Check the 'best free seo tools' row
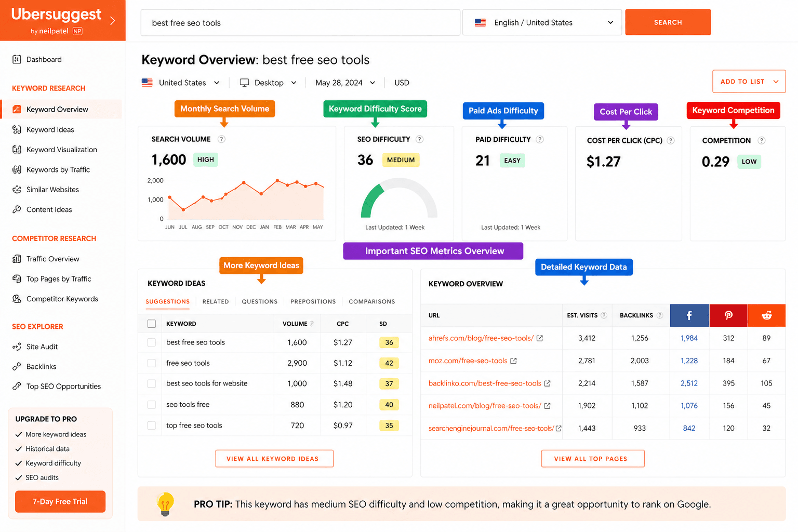This screenshot has height=532, width=798. click(152, 342)
